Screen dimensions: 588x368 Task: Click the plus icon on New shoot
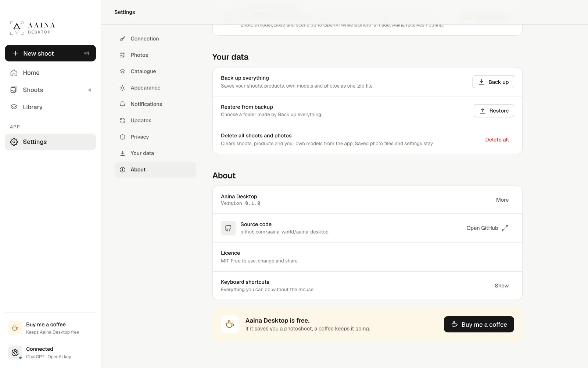[x=15, y=53]
